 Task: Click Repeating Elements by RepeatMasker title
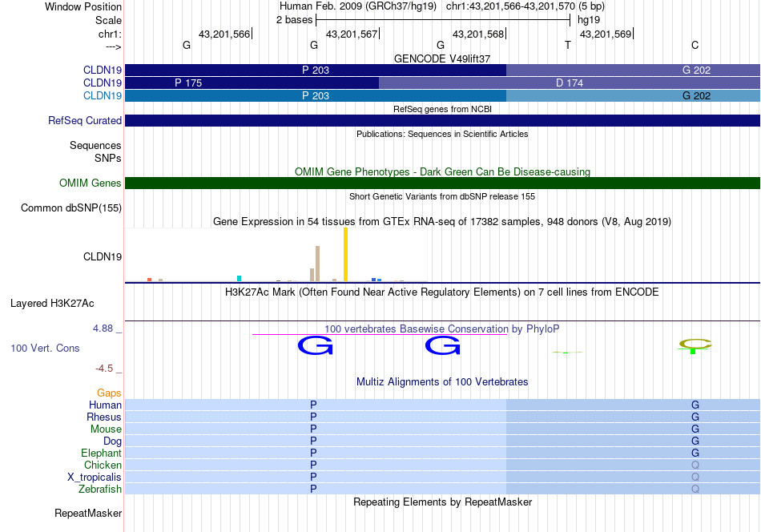[443, 502]
